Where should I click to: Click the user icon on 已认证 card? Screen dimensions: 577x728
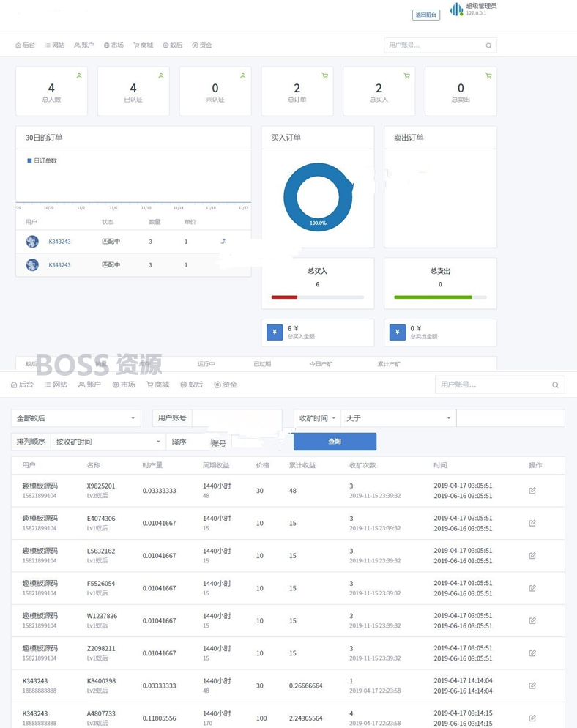coord(161,75)
